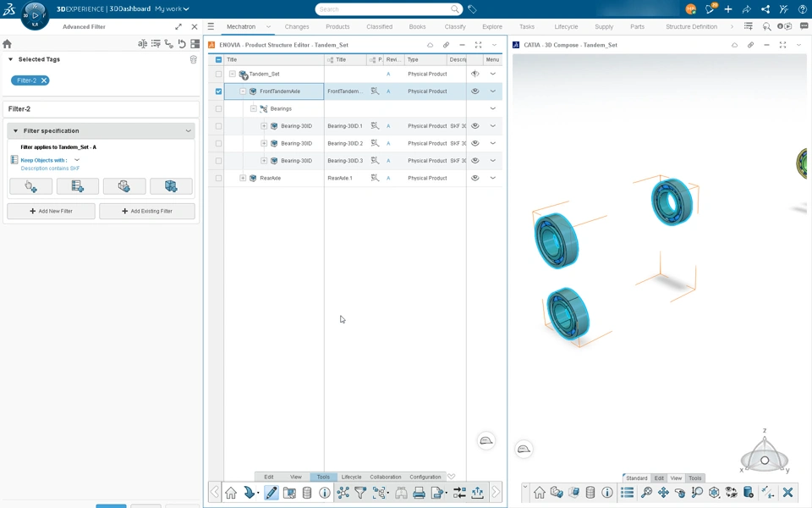Viewport: 812px width, 508px height.
Task: Expand the RearAxle tree node
Action: (243, 178)
